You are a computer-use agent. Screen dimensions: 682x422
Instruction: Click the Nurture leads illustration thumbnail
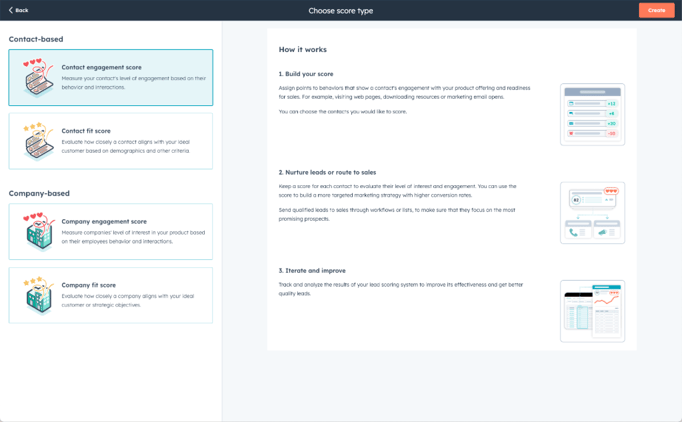point(592,212)
